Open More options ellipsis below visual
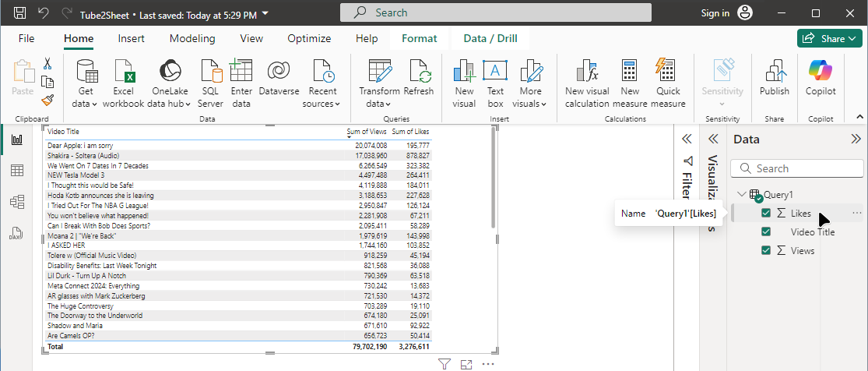This screenshot has height=371, width=868. [x=487, y=364]
